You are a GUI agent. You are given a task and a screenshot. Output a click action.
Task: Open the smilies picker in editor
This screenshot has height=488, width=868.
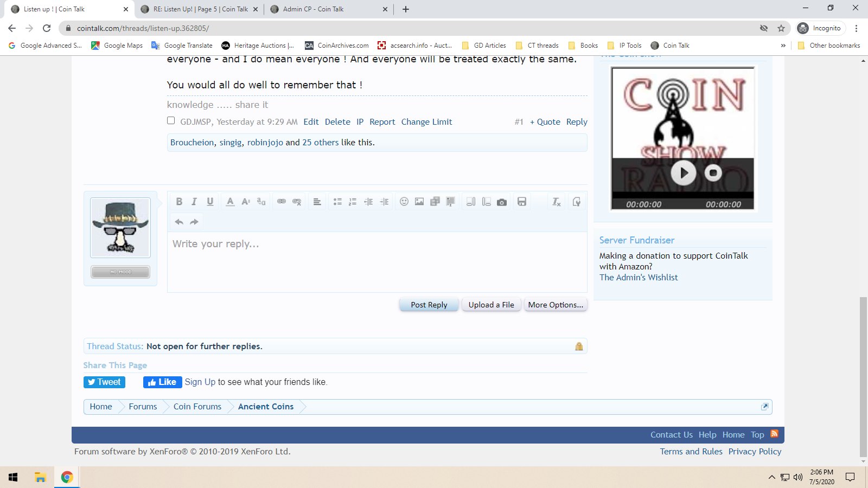coord(404,202)
